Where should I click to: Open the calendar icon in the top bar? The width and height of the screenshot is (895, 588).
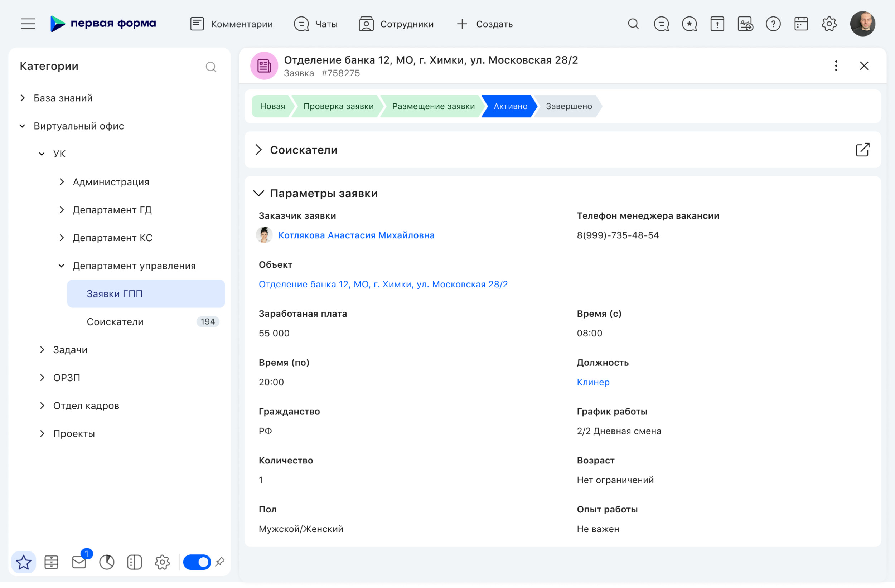(x=801, y=24)
